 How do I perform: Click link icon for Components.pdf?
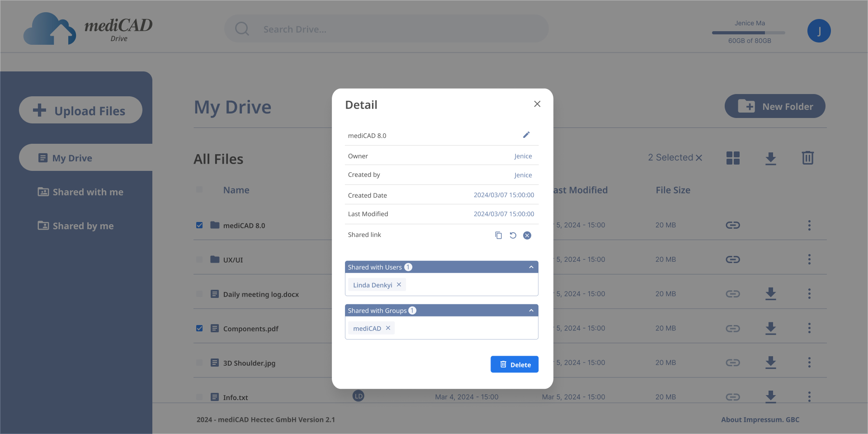coord(733,328)
